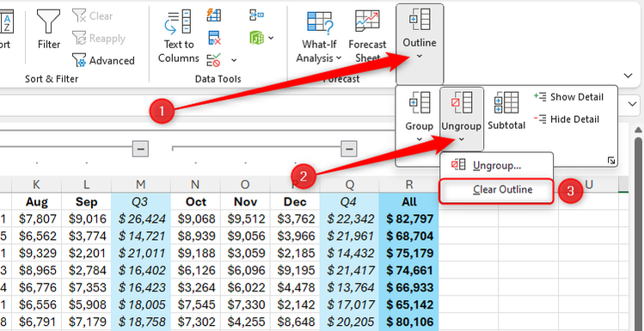Select cell with $9,056
The height and width of the screenshot is (331, 644).
point(245,236)
